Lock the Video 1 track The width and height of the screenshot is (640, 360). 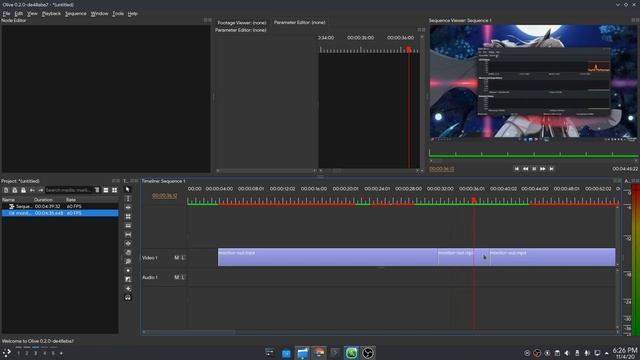coord(183,258)
